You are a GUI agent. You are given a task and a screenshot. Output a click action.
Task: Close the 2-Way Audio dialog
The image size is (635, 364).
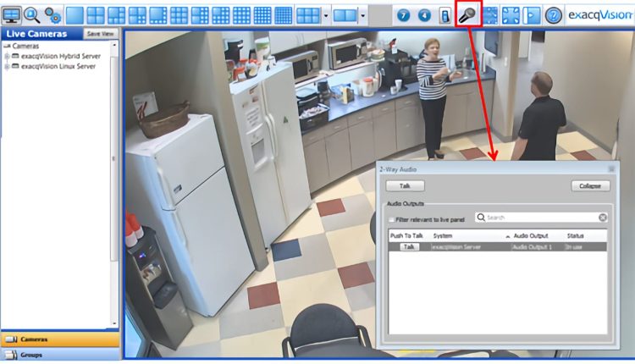point(611,168)
